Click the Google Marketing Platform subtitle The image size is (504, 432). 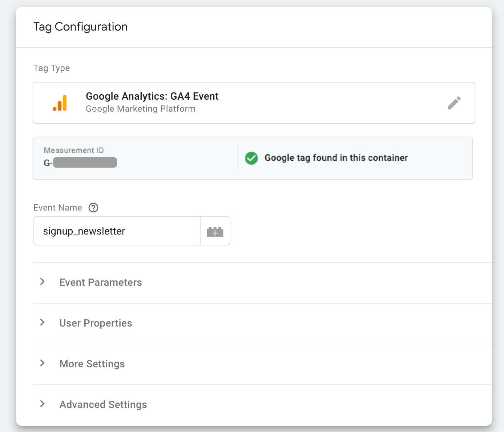(x=141, y=109)
